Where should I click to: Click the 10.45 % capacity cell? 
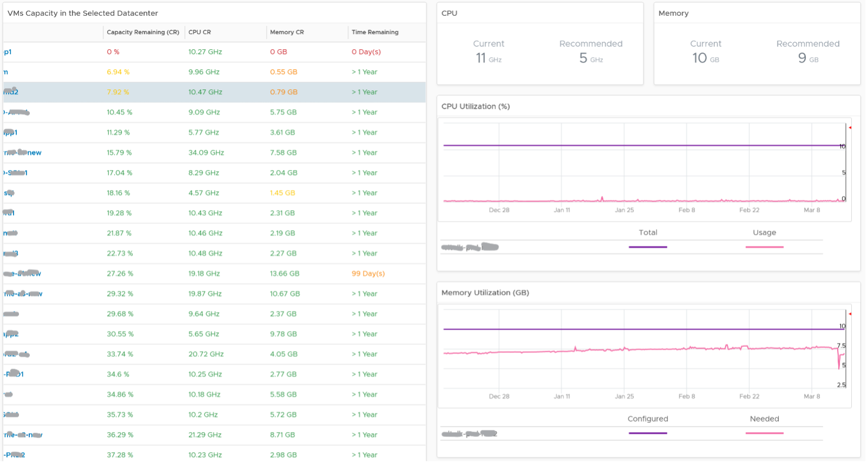click(120, 113)
